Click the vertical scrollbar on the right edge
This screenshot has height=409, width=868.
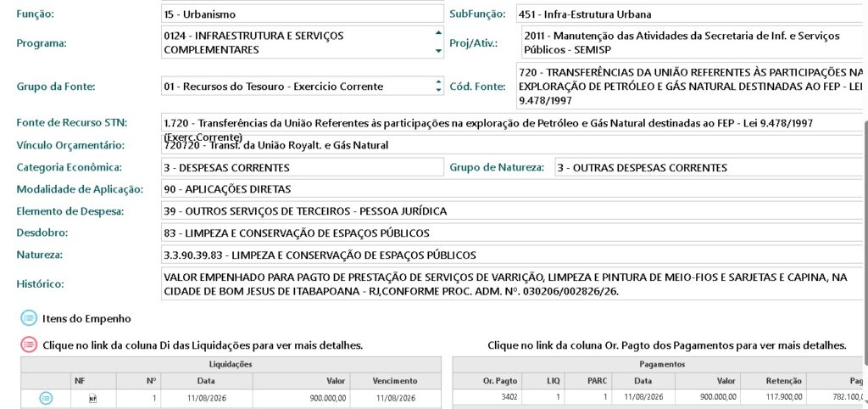(x=865, y=244)
